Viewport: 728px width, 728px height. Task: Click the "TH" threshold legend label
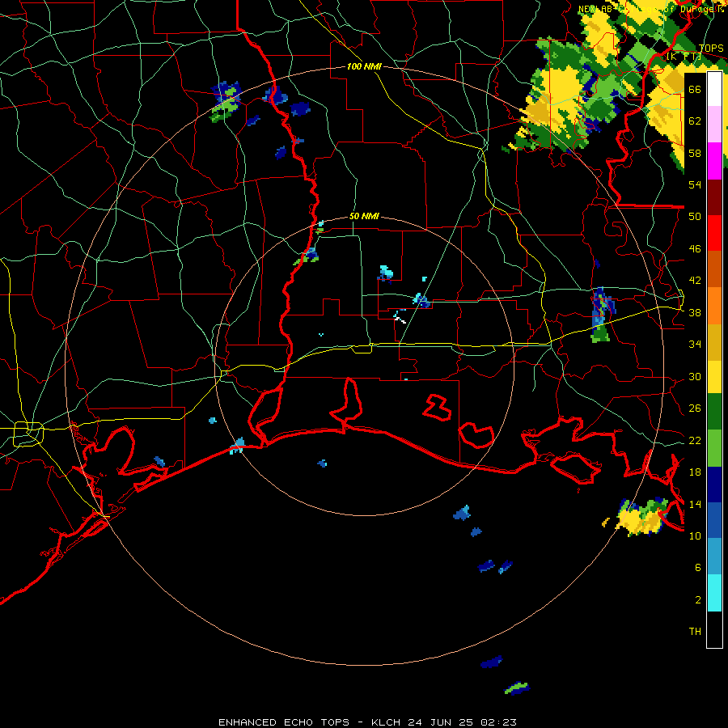click(x=695, y=632)
